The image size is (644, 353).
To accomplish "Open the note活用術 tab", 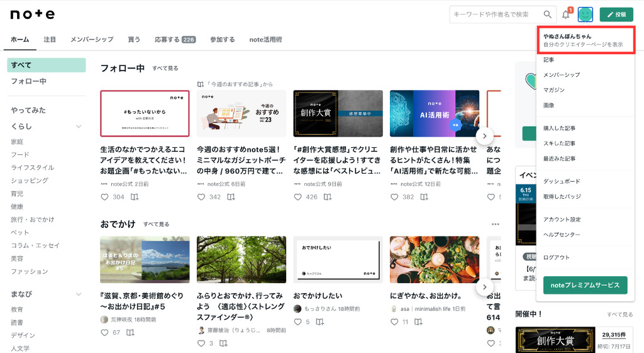I will pyautogui.click(x=266, y=40).
